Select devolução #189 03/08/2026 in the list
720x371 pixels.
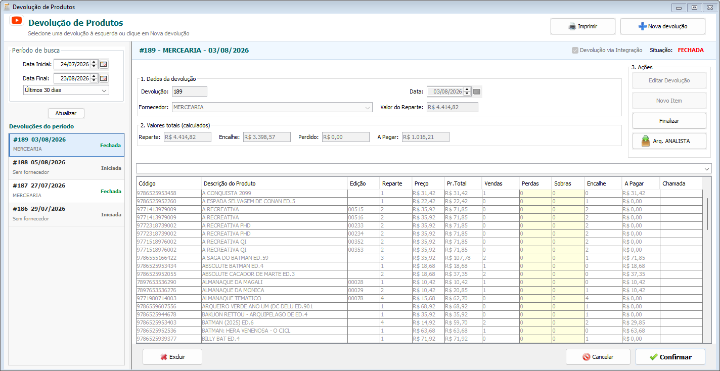click(x=67, y=145)
